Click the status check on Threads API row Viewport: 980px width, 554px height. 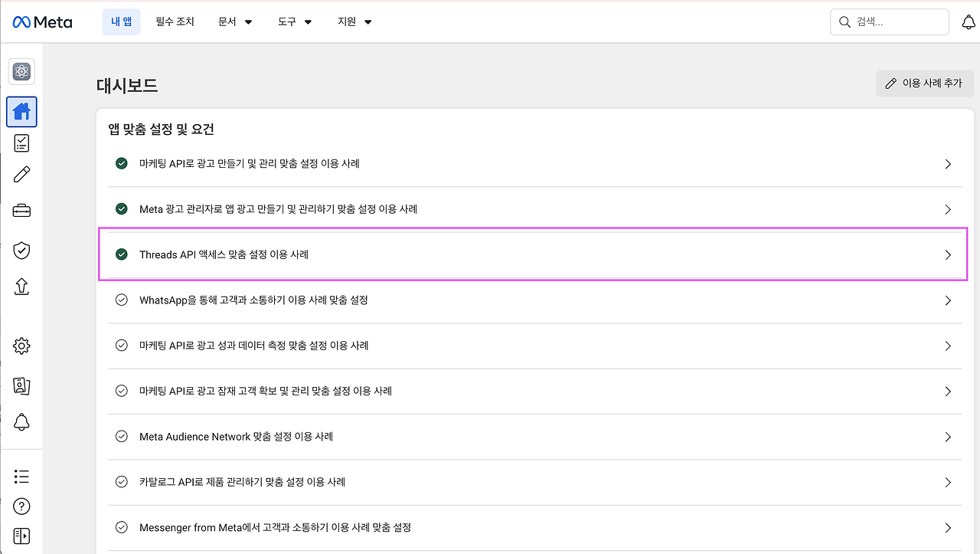coord(121,254)
